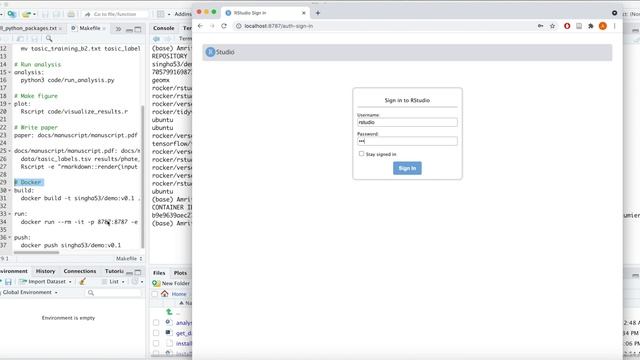The image size is (640, 360).
Task: Switch to the Environment tab
Action: pos(14,271)
